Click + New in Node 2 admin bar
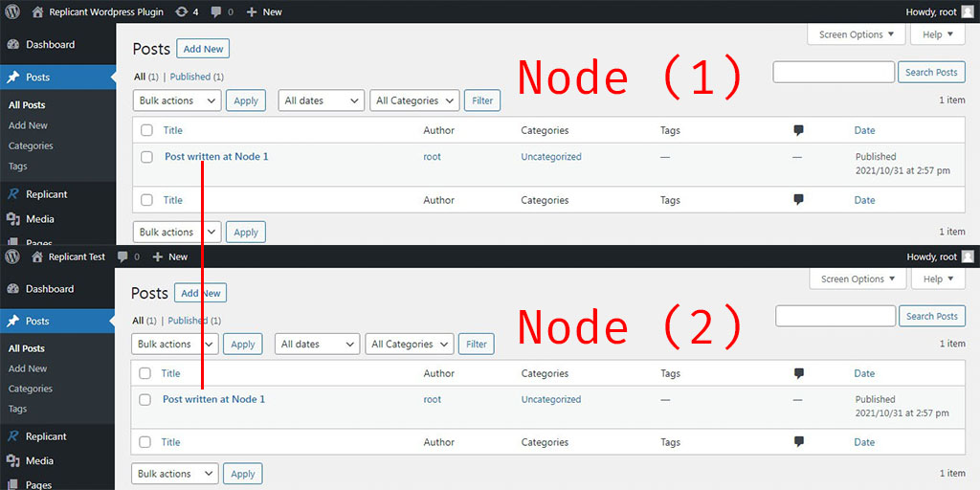Image resolution: width=980 pixels, height=490 pixels. [x=170, y=256]
